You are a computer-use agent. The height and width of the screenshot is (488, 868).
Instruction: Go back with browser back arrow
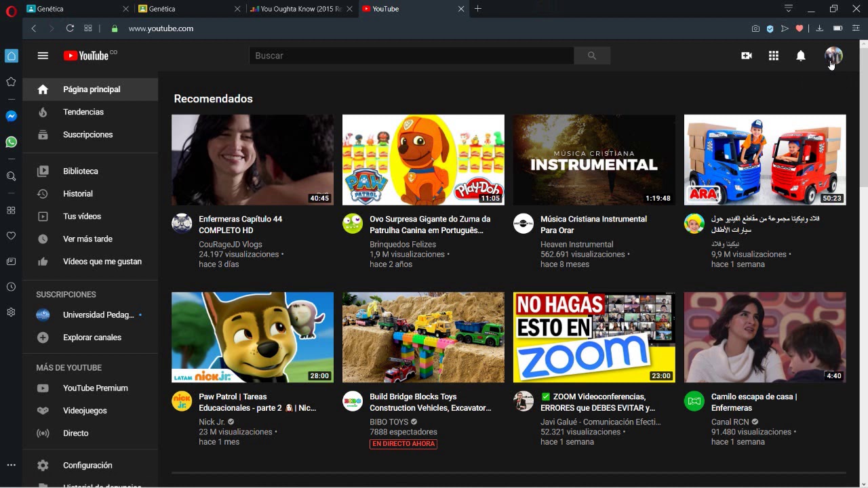click(34, 28)
